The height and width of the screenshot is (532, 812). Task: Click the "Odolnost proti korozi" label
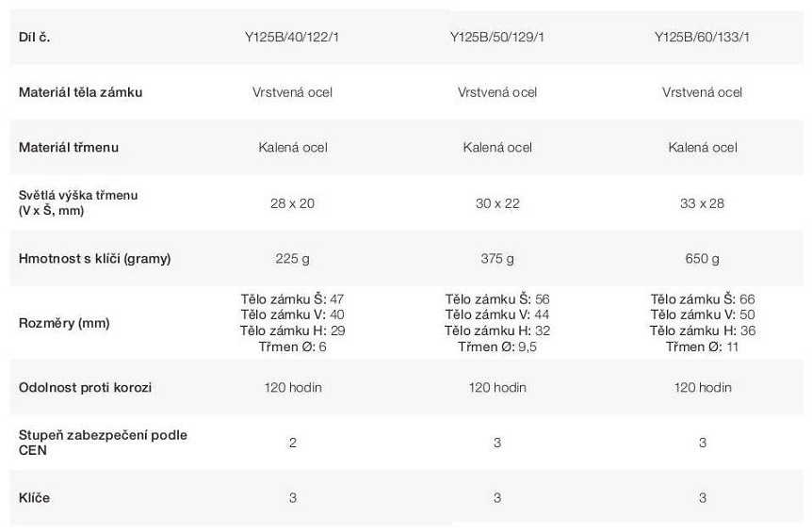click(85, 387)
